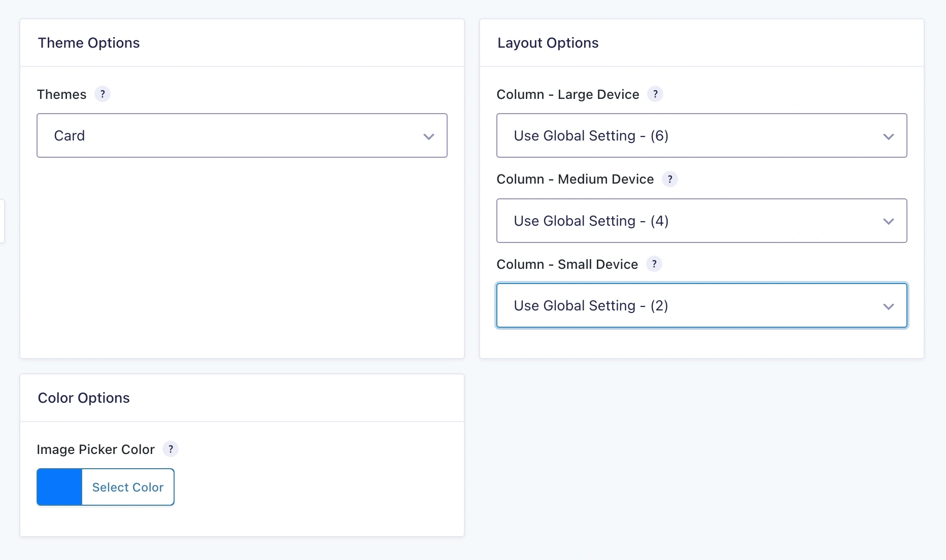946x560 pixels.
Task: Click the Column - Small Device label
Action: (567, 264)
